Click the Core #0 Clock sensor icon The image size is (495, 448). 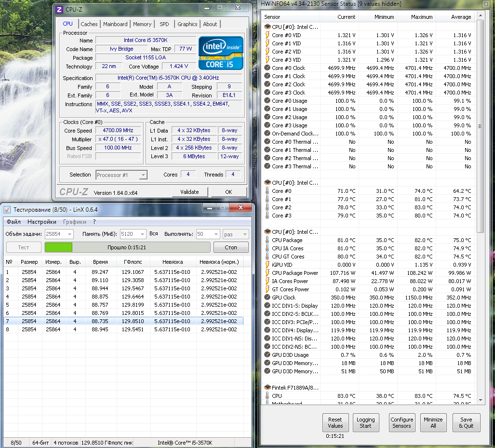(x=268, y=68)
